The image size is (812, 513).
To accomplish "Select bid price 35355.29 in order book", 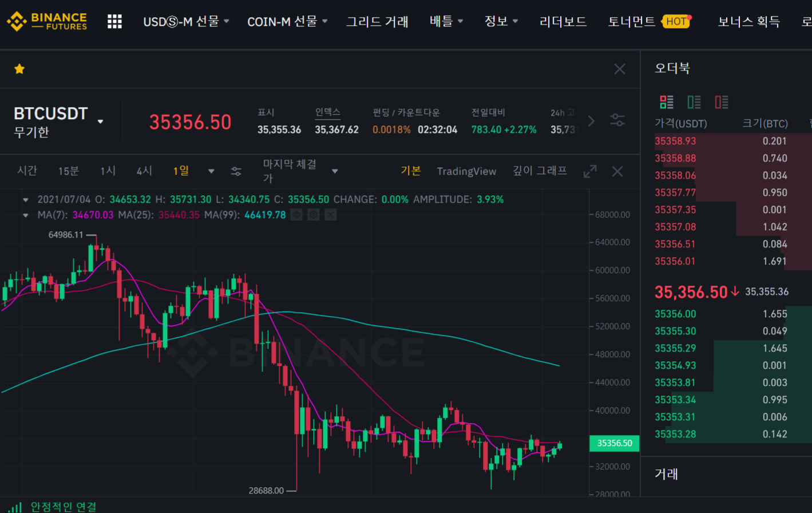I will coord(675,348).
